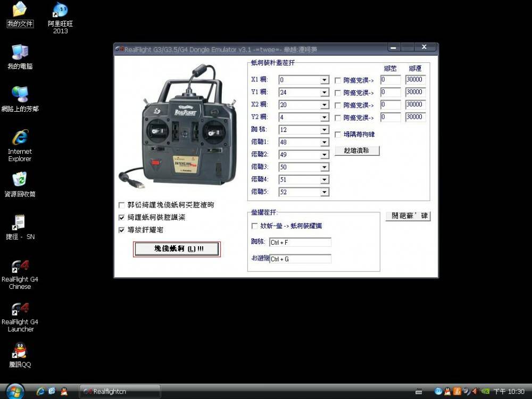This screenshot has height=399, width=532.
Task: Enable the checkbox in the X2 row
Action: (338, 105)
